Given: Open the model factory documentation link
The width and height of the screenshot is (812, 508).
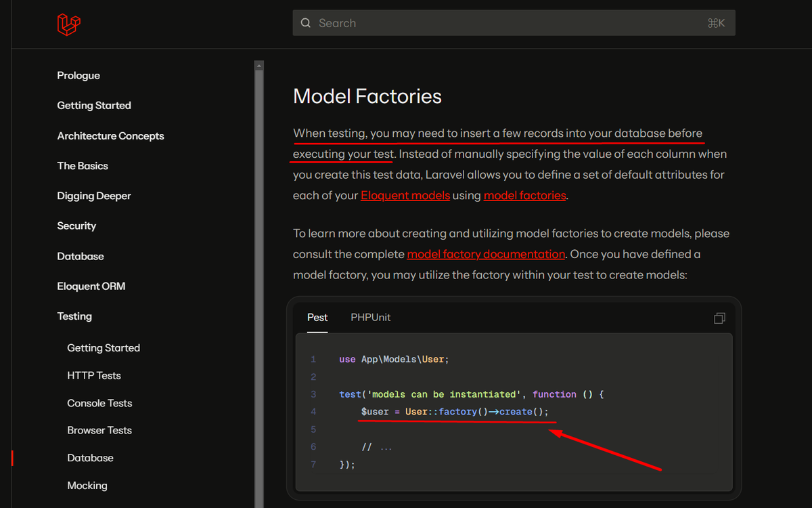Looking at the screenshot, I should (486, 255).
